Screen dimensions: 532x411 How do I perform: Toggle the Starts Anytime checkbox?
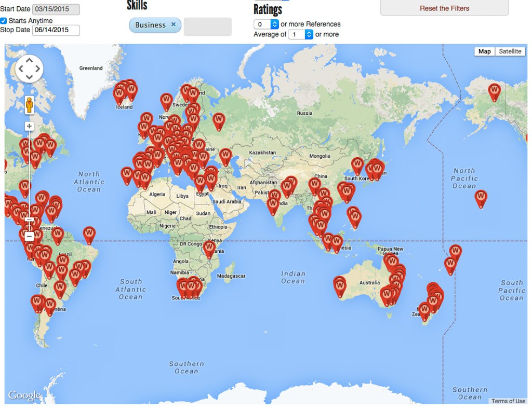pyautogui.click(x=4, y=21)
